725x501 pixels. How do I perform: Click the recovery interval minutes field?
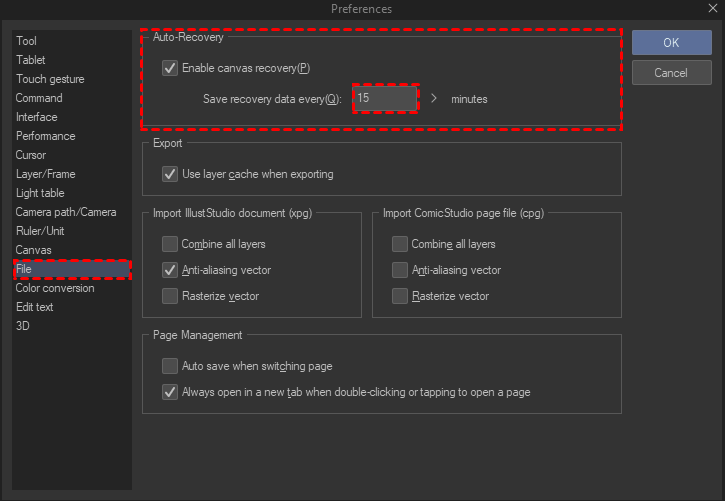tap(384, 98)
